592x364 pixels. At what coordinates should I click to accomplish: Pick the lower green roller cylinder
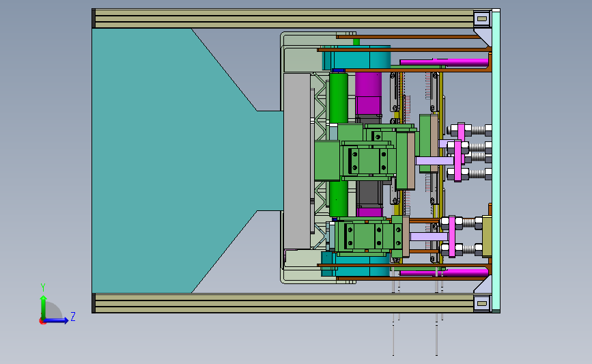coord(338,199)
